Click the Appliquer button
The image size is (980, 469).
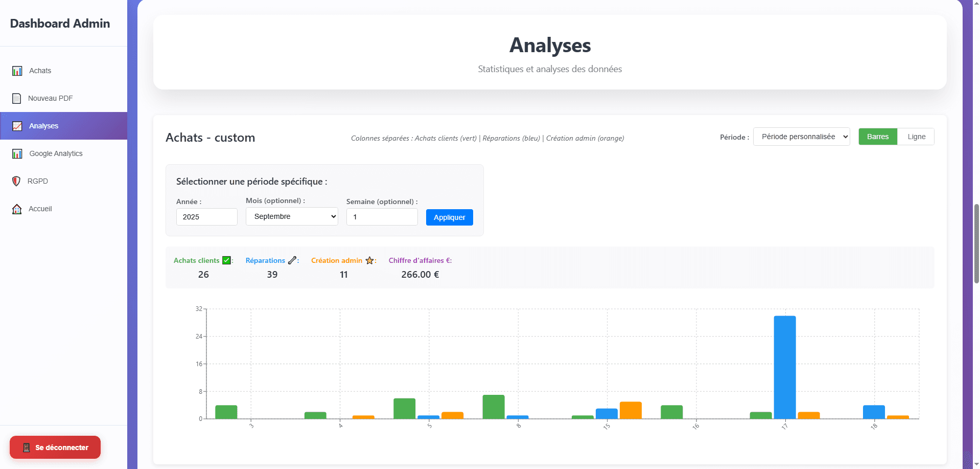click(450, 217)
